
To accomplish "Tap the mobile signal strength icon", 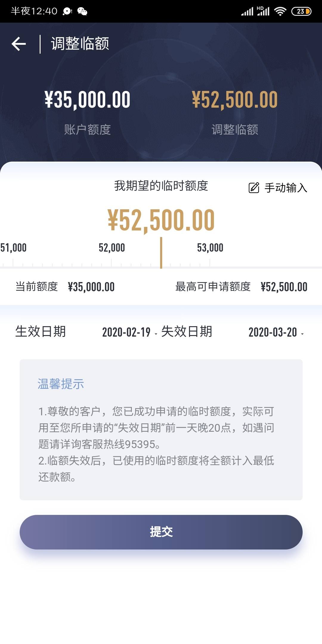I will tap(247, 11).
